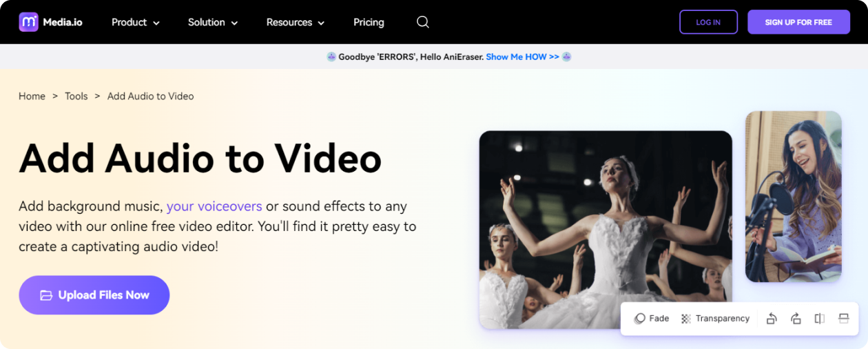Viewport: 868px width, 349px height.
Task: Select the Transparency checkerboard icon
Action: pyautogui.click(x=685, y=319)
